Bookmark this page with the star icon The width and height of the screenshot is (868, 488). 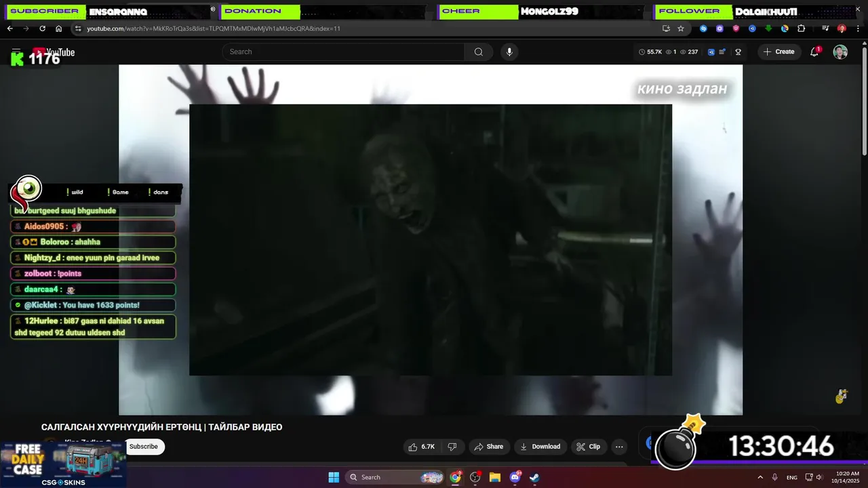pos(681,28)
